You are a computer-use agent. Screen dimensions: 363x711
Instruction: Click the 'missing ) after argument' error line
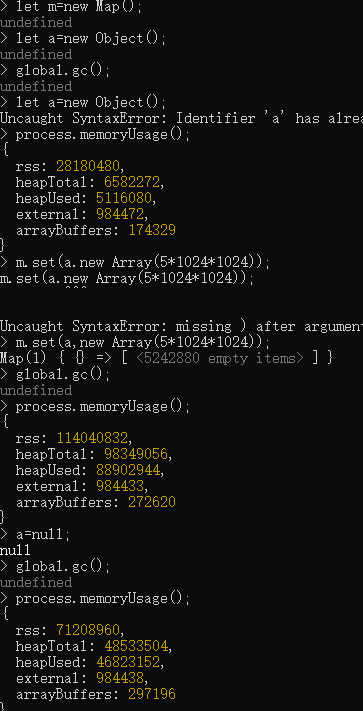point(181,326)
